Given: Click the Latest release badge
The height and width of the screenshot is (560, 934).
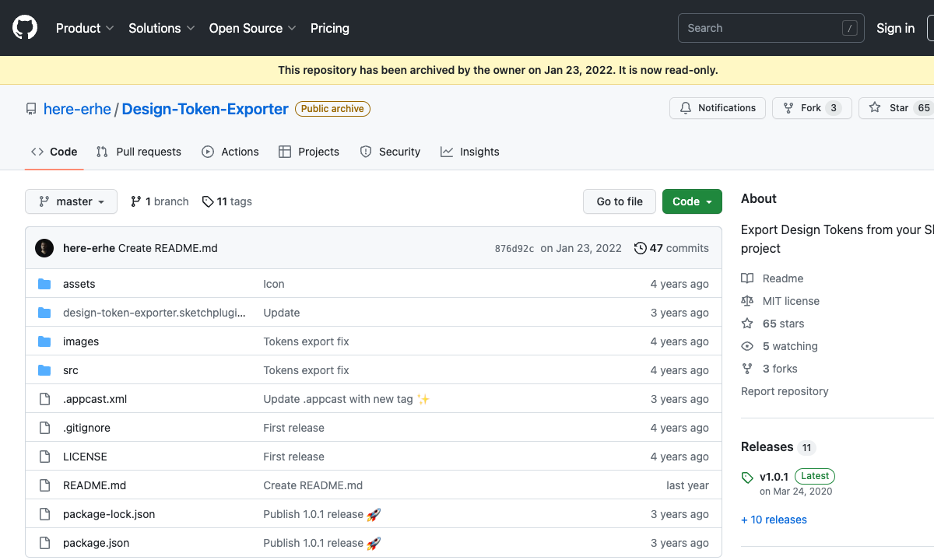Looking at the screenshot, I should click(x=814, y=476).
